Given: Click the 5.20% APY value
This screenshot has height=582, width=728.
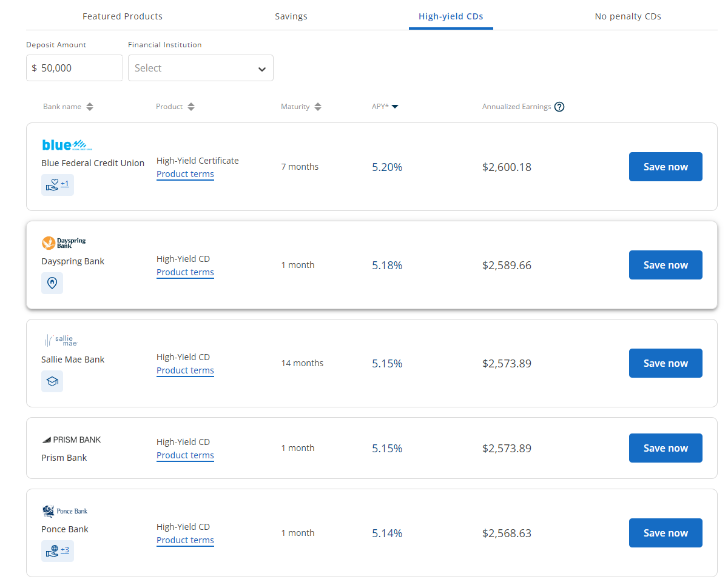Looking at the screenshot, I should [x=387, y=167].
